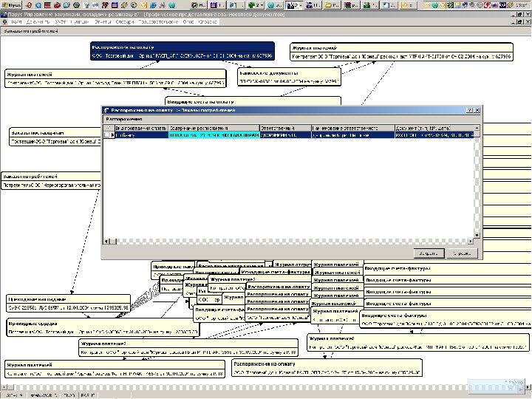Image resolution: width=532 pixels, height=399 pixels.
Task: Select the Приходные ордера node
Action: [103, 327]
